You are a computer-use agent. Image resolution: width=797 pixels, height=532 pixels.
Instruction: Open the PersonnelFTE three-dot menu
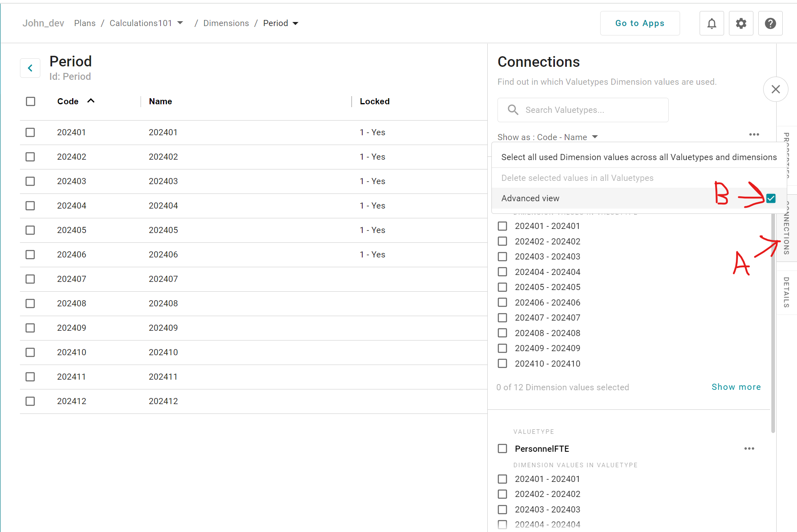pyautogui.click(x=749, y=448)
